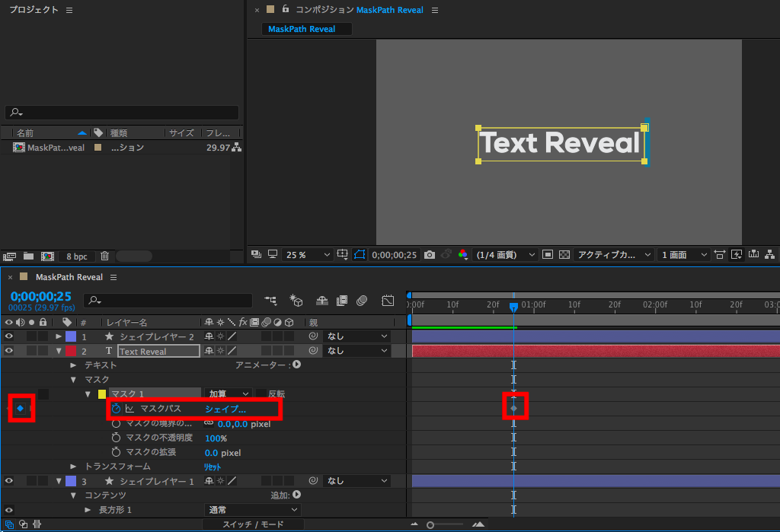Viewport: 780px width, 532px height.
Task: Click the スイッチ / モード toggle button
Action: coord(253,524)
